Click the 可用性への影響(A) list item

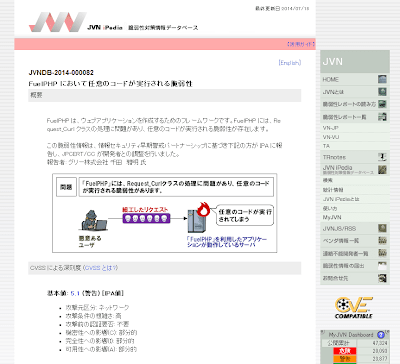tap(102, 349)
